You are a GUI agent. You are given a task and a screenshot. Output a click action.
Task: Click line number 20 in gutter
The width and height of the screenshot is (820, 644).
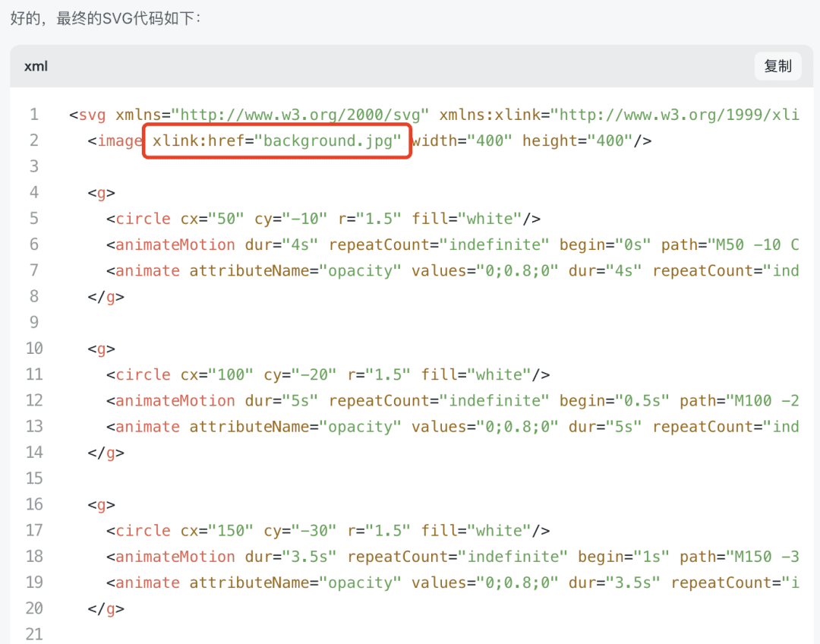(x=34, y=608)
